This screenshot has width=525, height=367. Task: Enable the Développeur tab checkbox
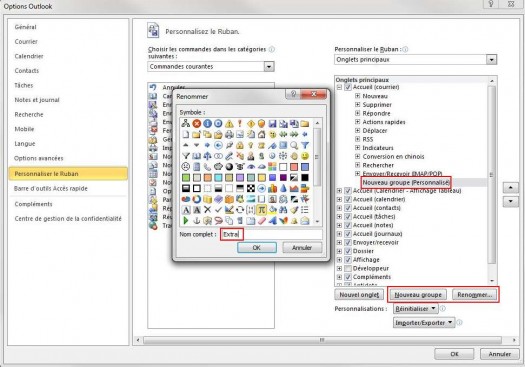(348, 269)
